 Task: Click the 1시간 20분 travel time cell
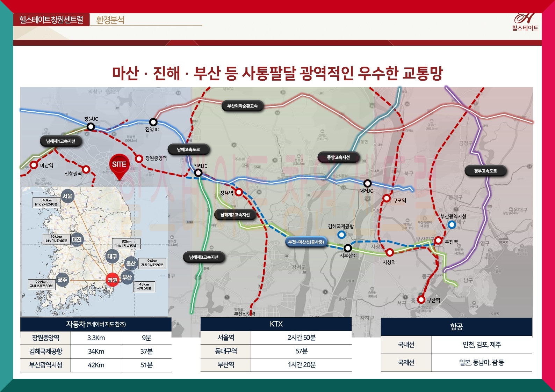coord(302,365)
